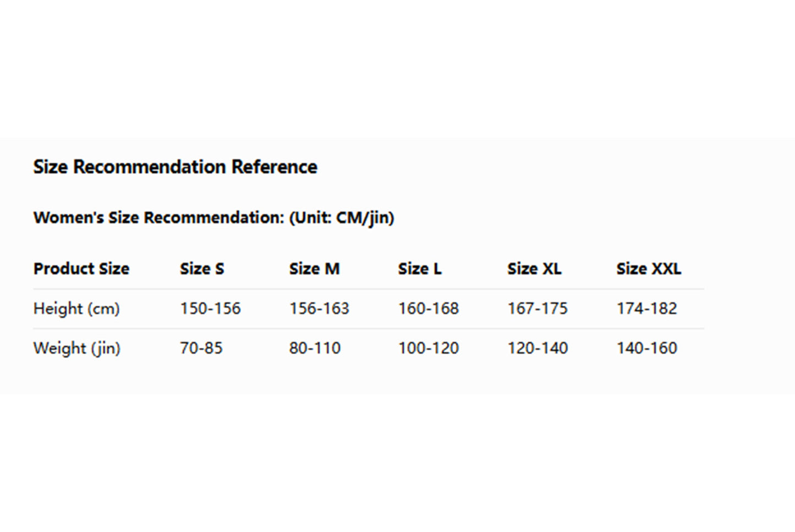Click the Product Size column header
The height and width of the screenshot is (532, 795).
click(81, 268)
